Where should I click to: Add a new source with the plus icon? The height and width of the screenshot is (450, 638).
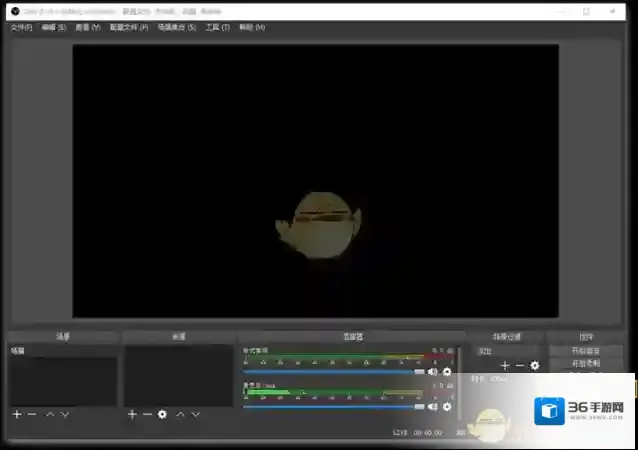click(x=132, y=414)
